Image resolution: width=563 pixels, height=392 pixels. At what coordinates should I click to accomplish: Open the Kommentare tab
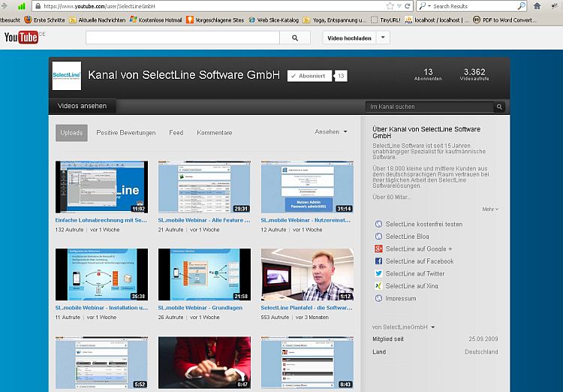pyautogui.click(x=215, y=133)
